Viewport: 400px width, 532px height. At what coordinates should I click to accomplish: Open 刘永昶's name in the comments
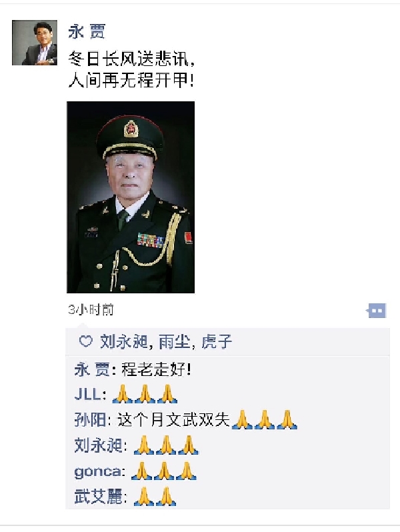pyautogui.click(x=98, y=445)
